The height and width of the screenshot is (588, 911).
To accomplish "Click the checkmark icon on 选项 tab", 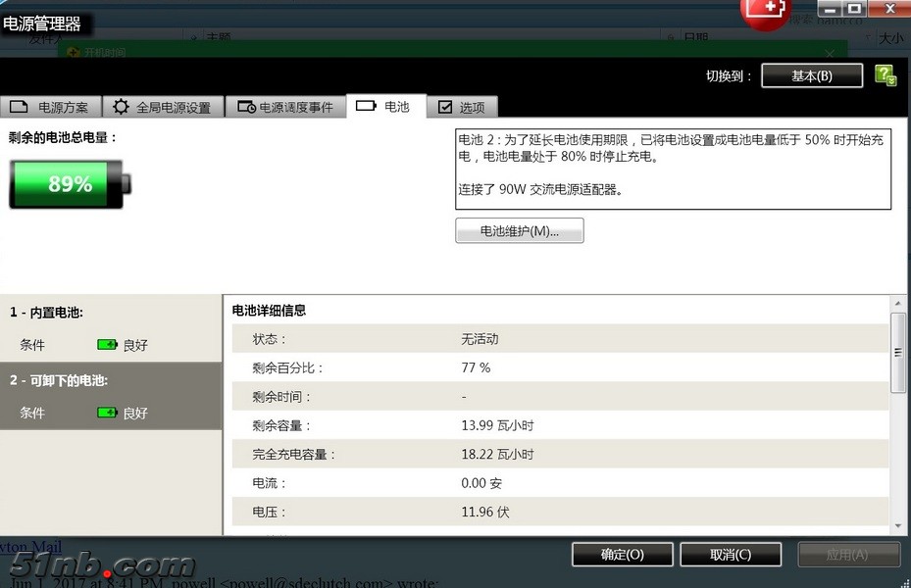I will [x=445, y=107].
